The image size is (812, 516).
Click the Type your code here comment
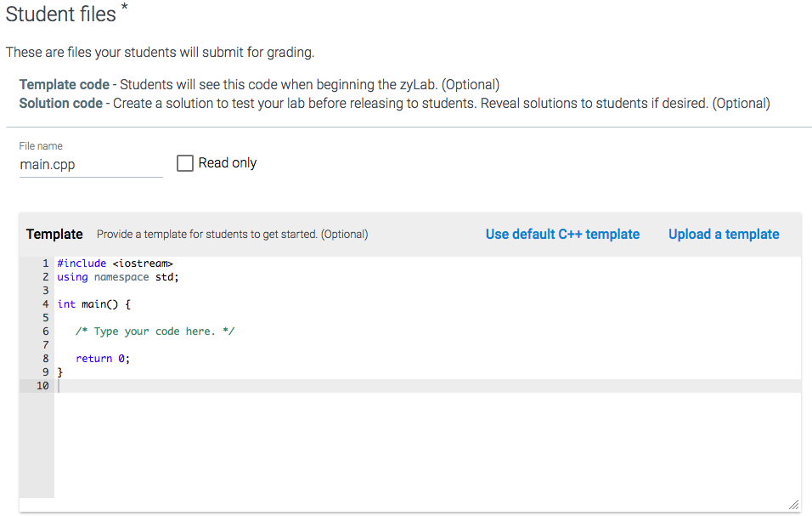(x=155, y=332)
